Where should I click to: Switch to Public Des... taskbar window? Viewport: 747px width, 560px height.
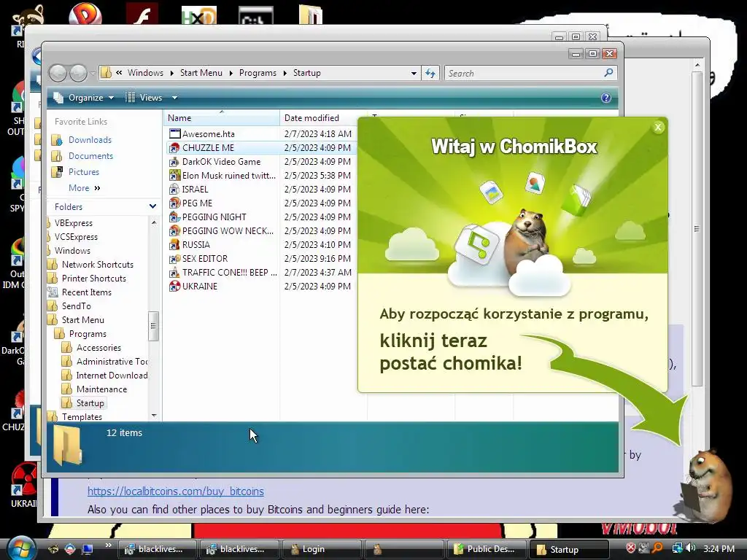point(486,549)
